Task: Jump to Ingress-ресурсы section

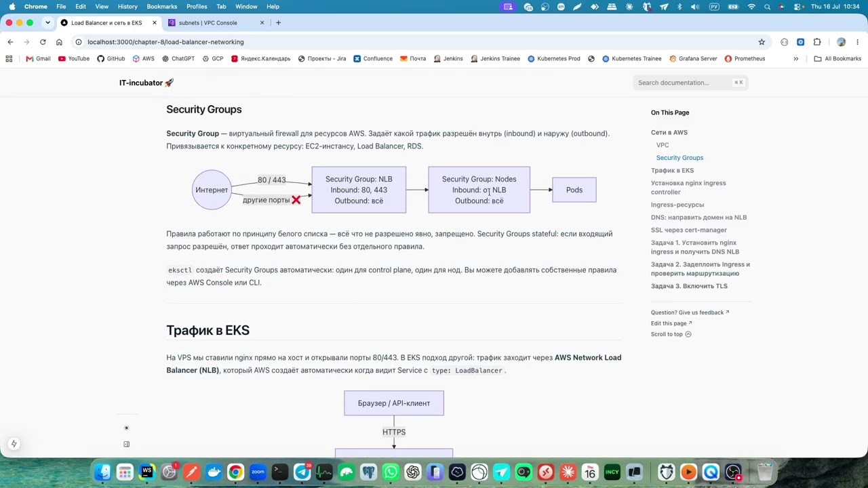Action: pyautogui.click(x=677, y=205)
